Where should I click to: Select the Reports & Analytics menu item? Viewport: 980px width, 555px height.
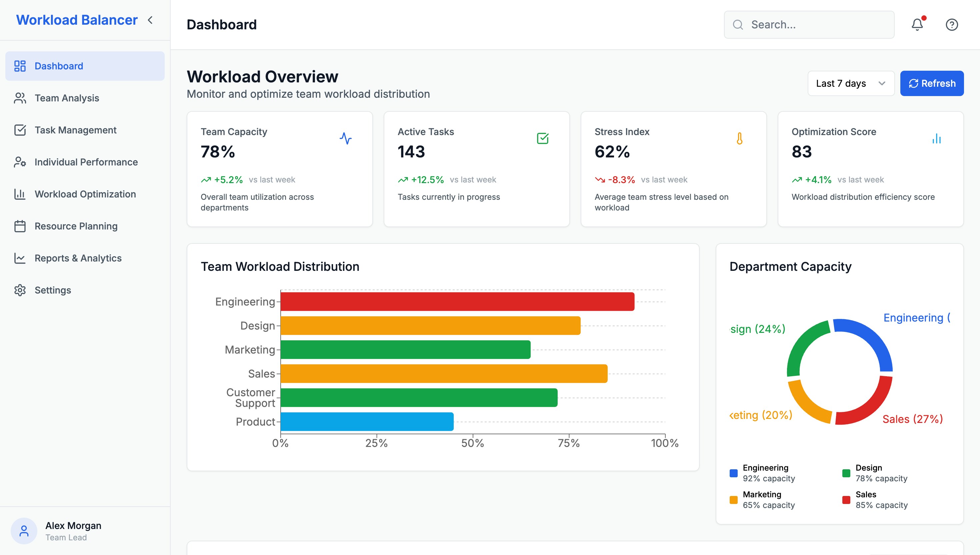tap(78, 258)
